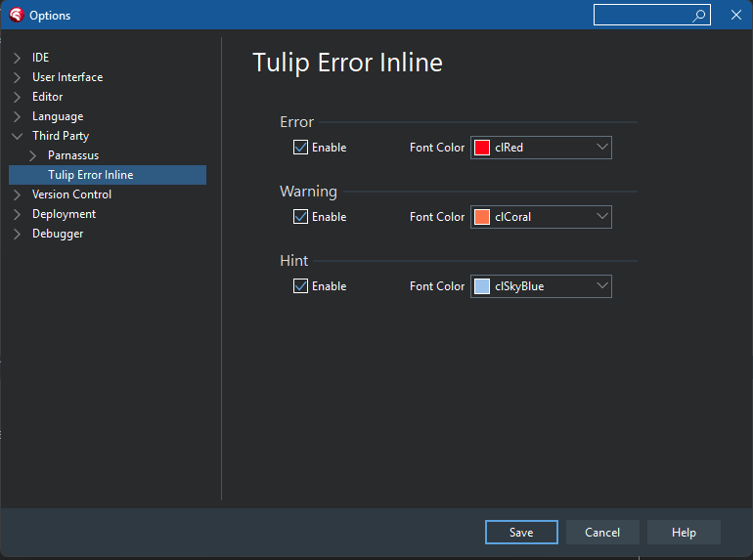Click the clRed color swatch
Viewport: 753px width, 560px height.
pyautogui.click(x=482, y=148)
